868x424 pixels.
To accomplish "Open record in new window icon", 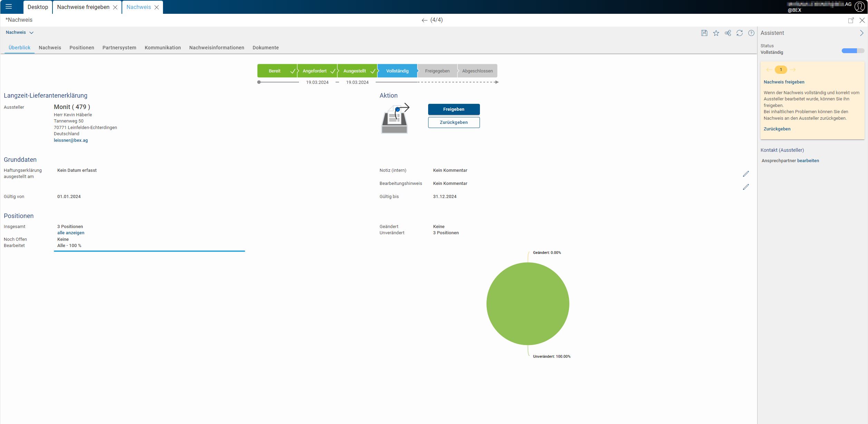I will tap(851, 20).
